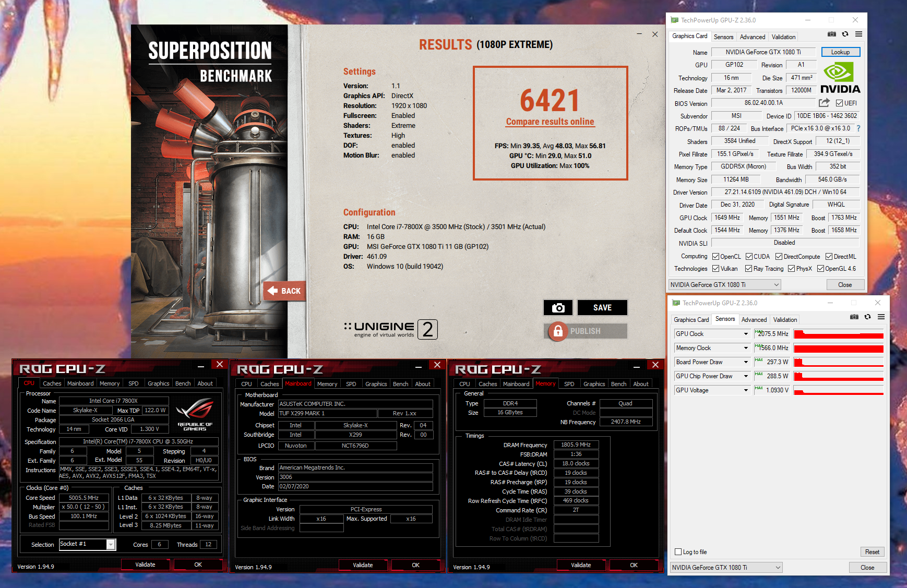
Task: Open Bench tab in CPU-Z Memory window
Action: click(618, 384)
